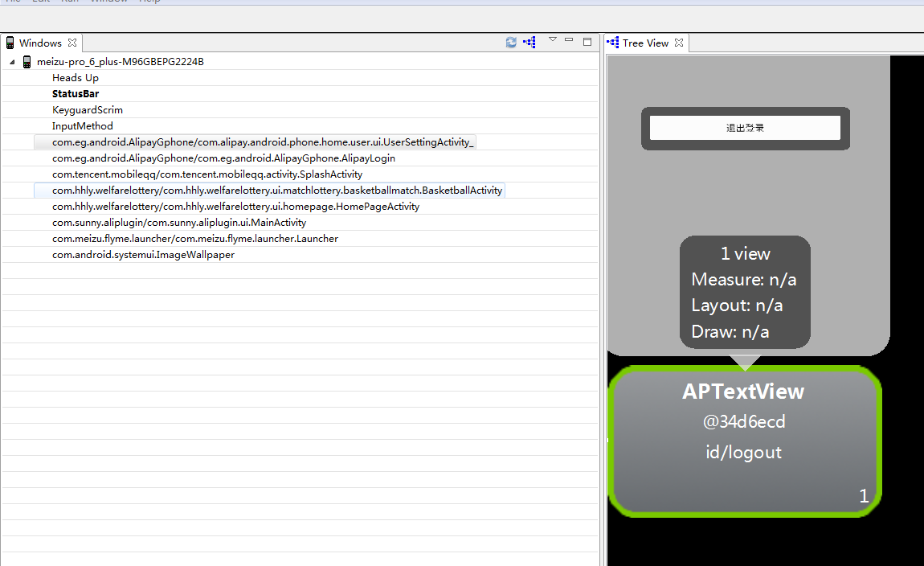Select the KeyguardScrim window
This screenshot has height=566, width=924.
tap(88, 109)
